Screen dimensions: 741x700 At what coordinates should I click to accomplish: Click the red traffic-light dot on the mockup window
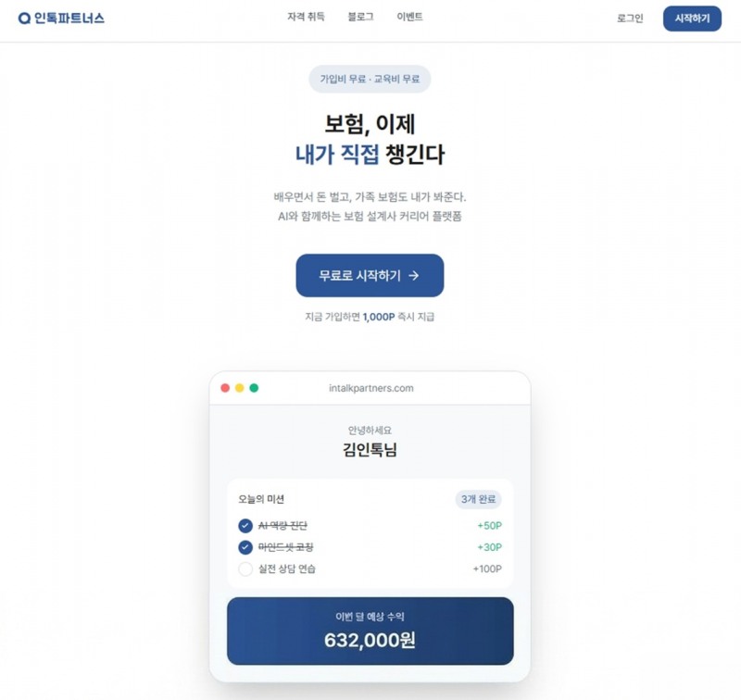point(223,388)
